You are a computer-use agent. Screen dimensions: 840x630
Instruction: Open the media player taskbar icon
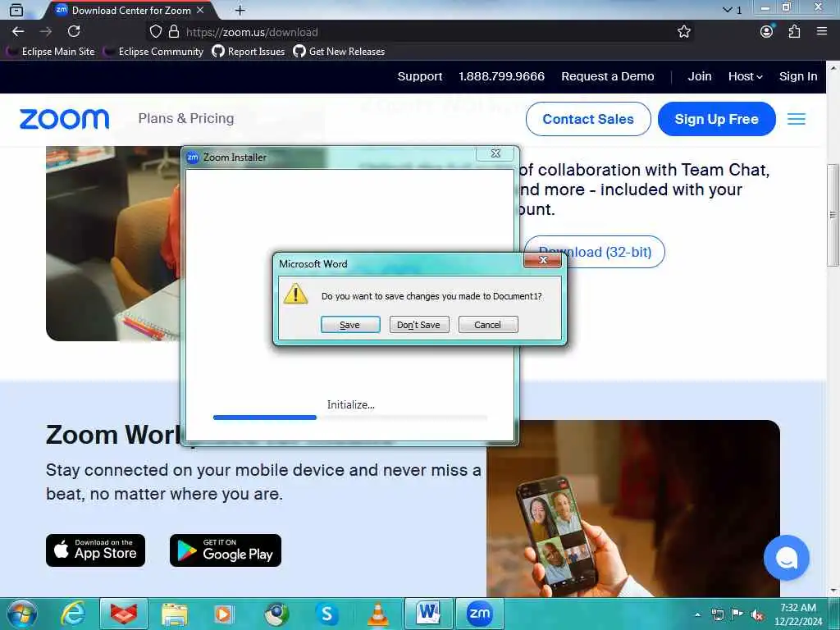pos(225,614)
